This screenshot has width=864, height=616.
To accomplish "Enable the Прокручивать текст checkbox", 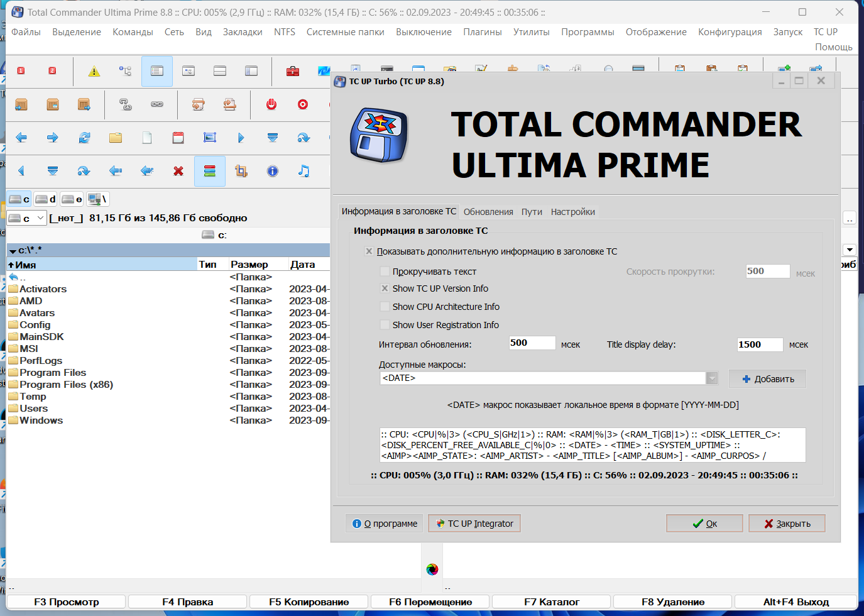I will [x=385, y=272].
